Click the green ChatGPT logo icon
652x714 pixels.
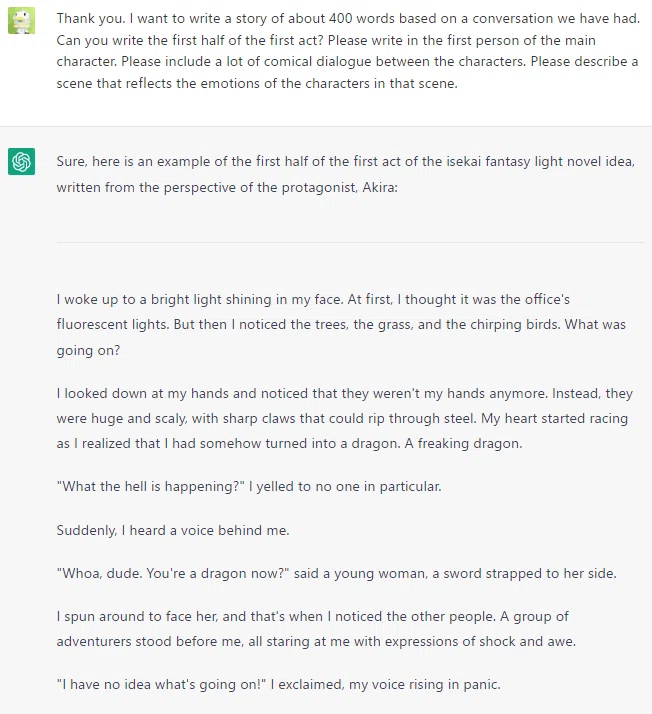pyautogui.click(x=21, y=161)
